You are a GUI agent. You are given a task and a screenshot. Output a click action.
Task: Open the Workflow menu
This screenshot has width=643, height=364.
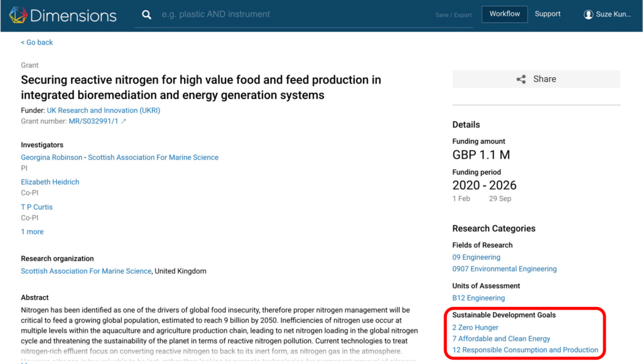[x=504, y=14]
